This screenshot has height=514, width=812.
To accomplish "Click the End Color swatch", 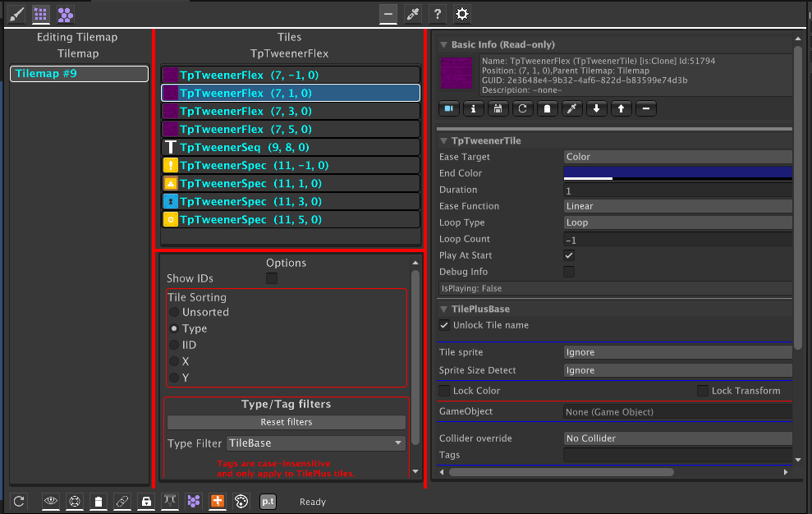I will coord(678,173).
